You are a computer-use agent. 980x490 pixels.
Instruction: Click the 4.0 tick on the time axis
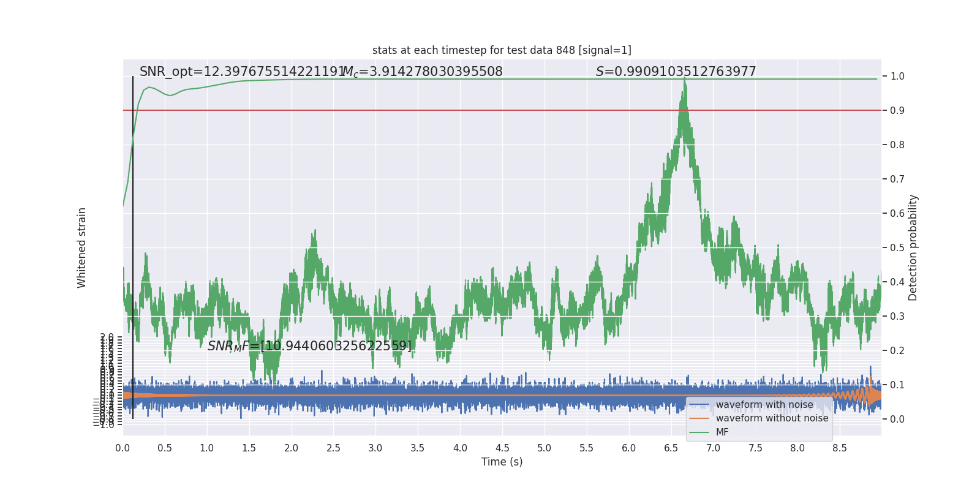point(460,448)
